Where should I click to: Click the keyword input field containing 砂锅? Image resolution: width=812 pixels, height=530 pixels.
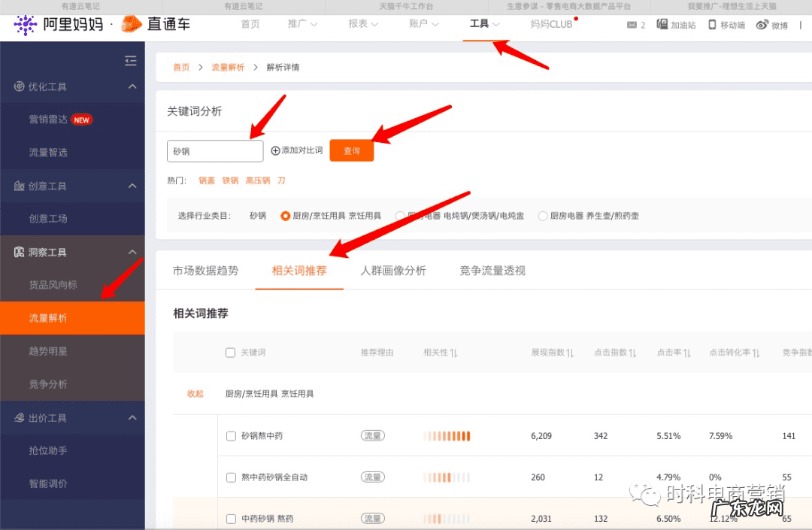click(x=214, y=150)
